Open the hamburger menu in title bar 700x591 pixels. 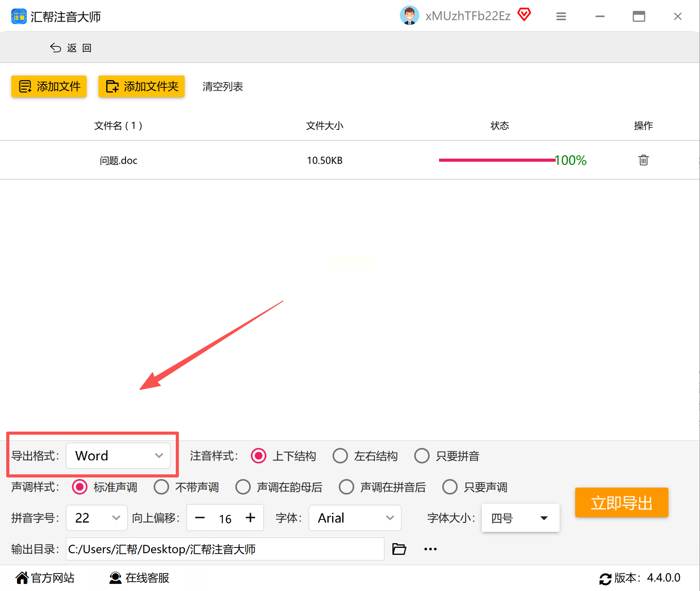561,16
